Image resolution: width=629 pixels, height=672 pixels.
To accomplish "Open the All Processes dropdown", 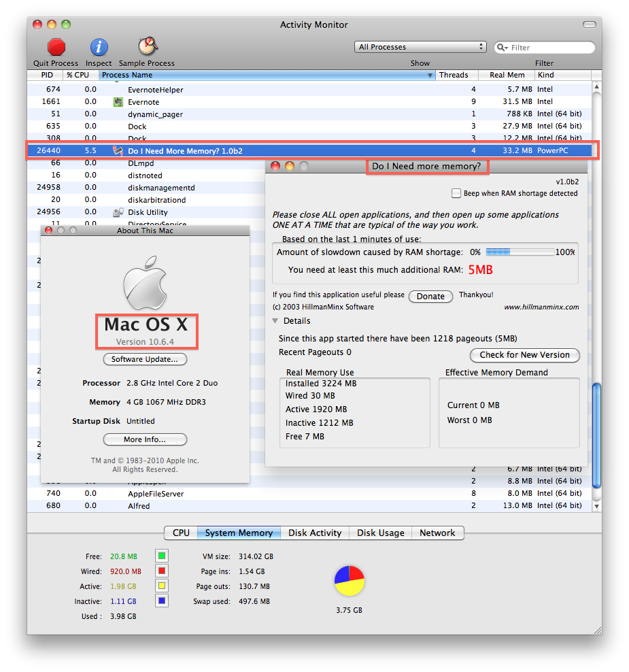I will coord(420,47).
